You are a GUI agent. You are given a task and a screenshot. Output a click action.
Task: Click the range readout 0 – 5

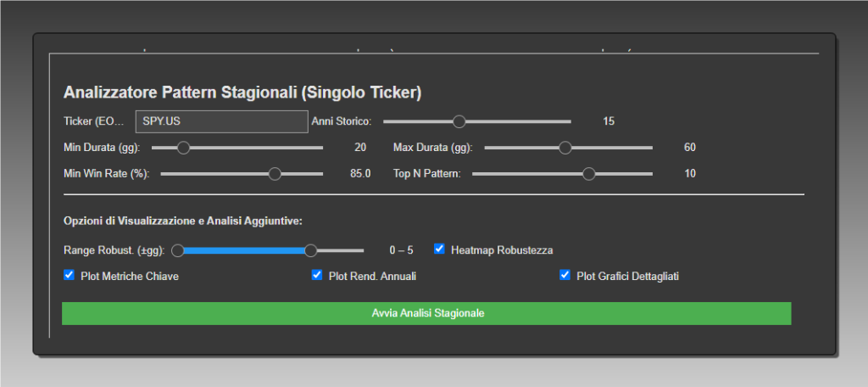tap(401, 250)
